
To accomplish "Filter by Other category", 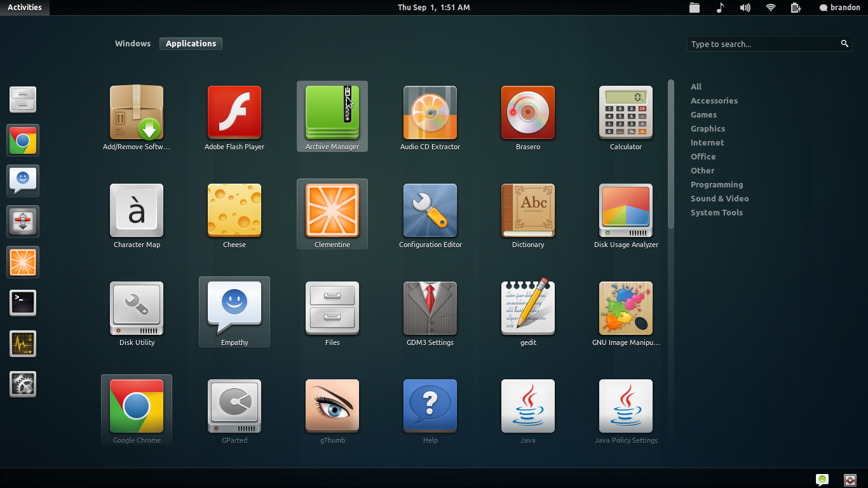I will point(702,170).
